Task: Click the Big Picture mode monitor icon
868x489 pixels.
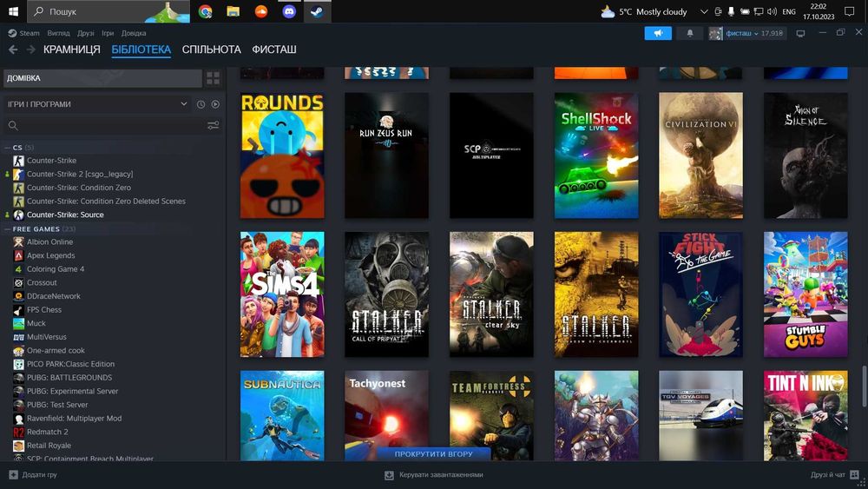Action: tap(800, 33)
